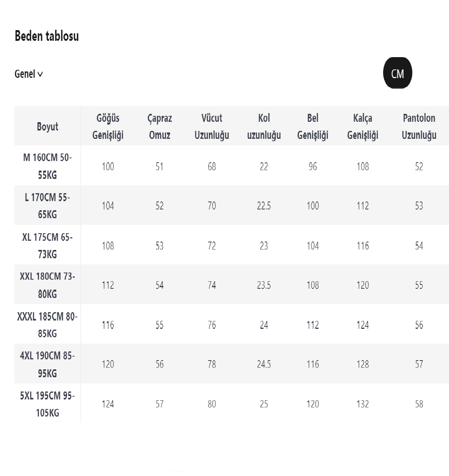Viewport: 449px width, 476px height.
Task: Click the Çapraz Omuz column header
Action: 159,127
